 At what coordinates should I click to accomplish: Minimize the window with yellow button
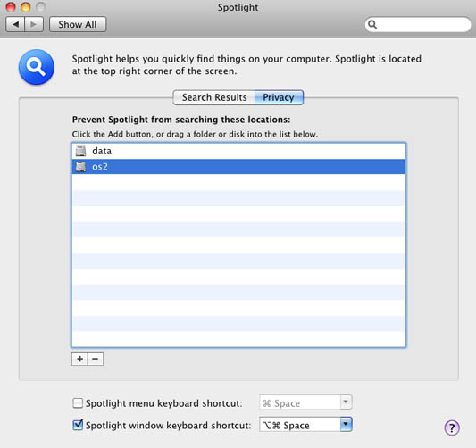(26, 6)
